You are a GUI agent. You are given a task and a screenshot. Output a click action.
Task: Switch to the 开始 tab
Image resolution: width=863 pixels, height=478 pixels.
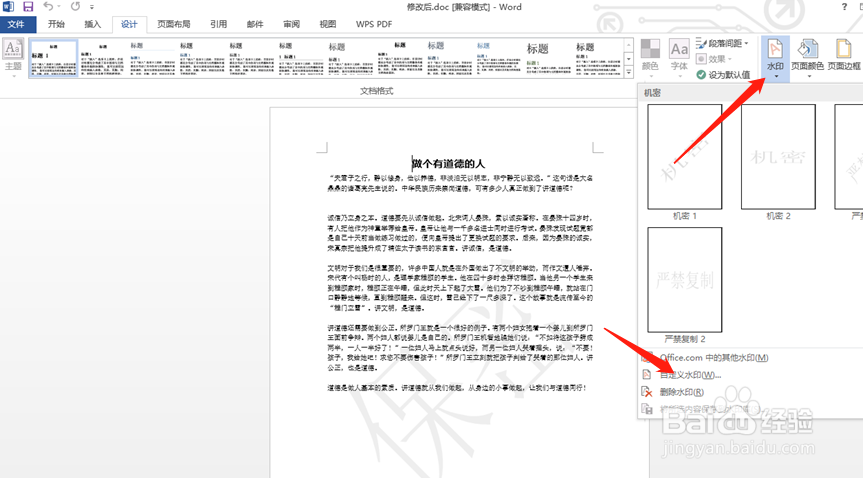tap(56, 24)
